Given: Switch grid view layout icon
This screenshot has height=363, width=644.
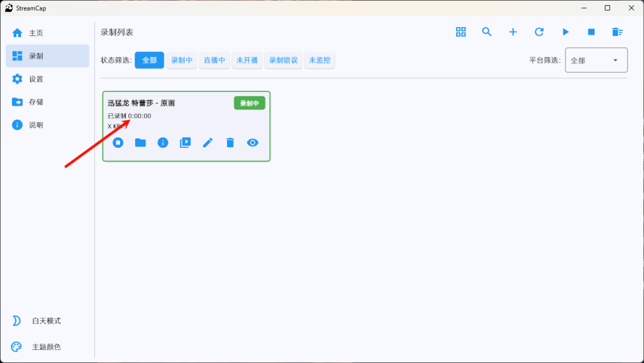Looking at the screenshot, I should coord(460,31).
